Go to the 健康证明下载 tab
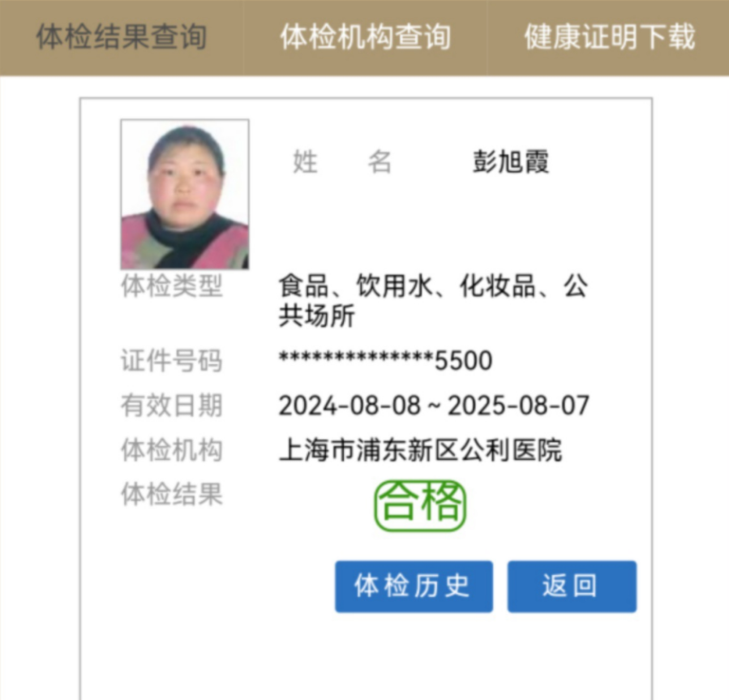729x700 pixels. point(609,37)
